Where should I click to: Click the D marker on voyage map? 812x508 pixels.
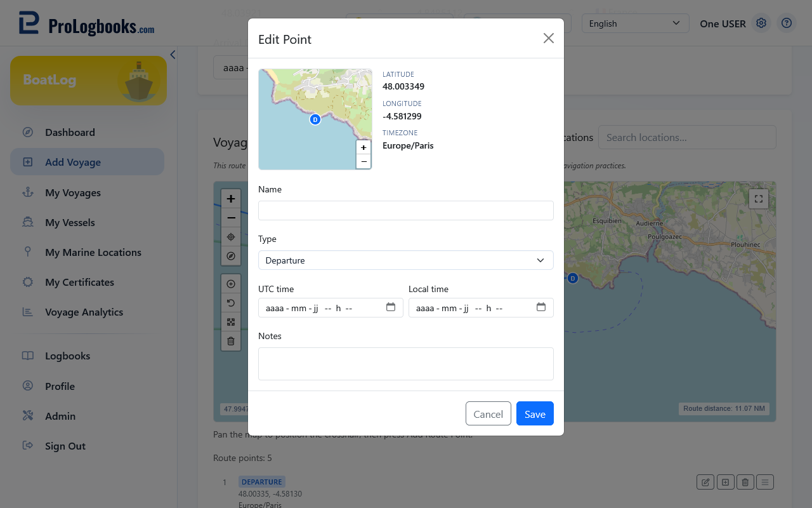(x=573, y=278)
